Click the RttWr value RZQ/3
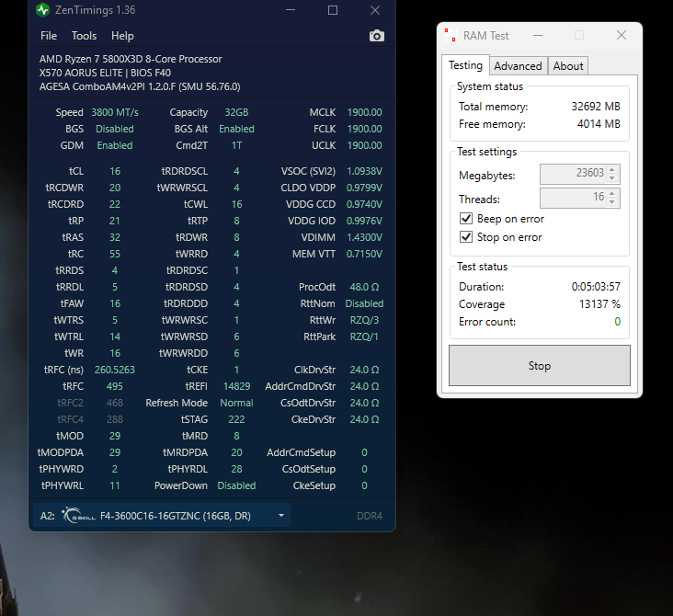Screen dimensions: 673x616 364,320
